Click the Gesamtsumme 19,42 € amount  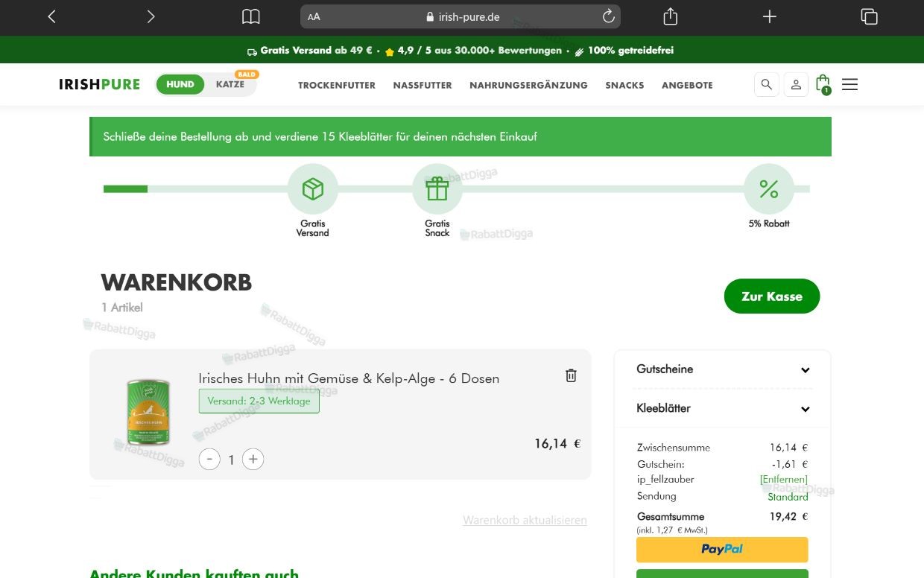788,516
